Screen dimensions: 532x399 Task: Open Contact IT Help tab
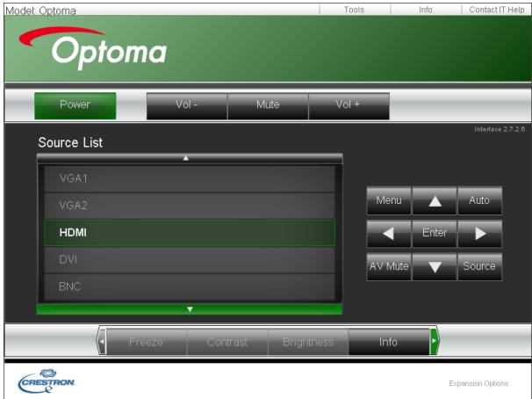coord(497,10)
